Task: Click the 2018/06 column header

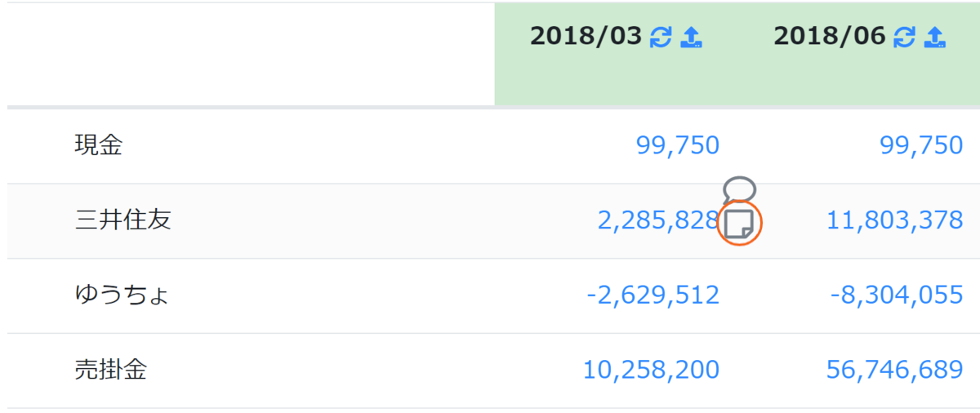Action: click(830, 37)
